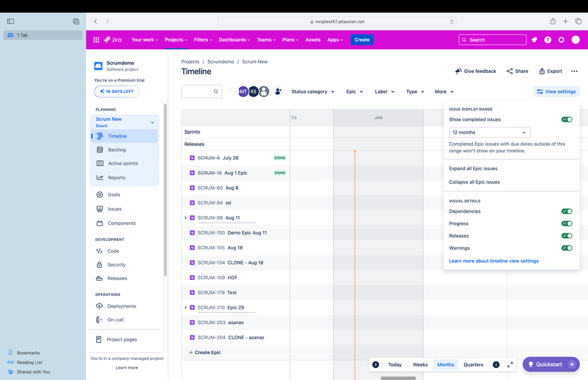The width and height of the screenshot is (588, 380).
Task: Click Give feedback button
Action: pos(475,71)
